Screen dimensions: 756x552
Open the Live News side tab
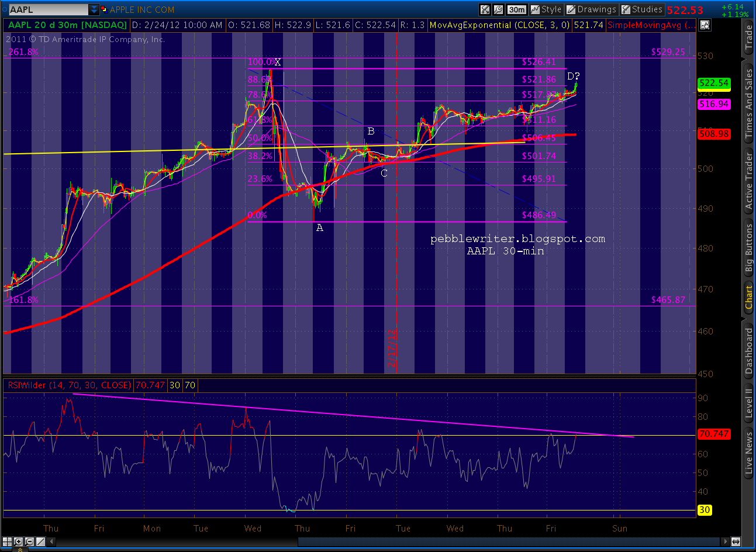pos(748,452)
